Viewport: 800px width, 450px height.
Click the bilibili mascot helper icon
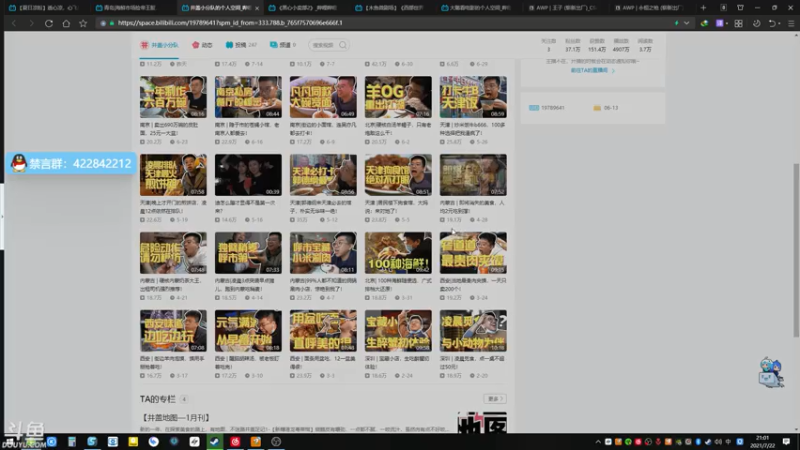(770, 373)
